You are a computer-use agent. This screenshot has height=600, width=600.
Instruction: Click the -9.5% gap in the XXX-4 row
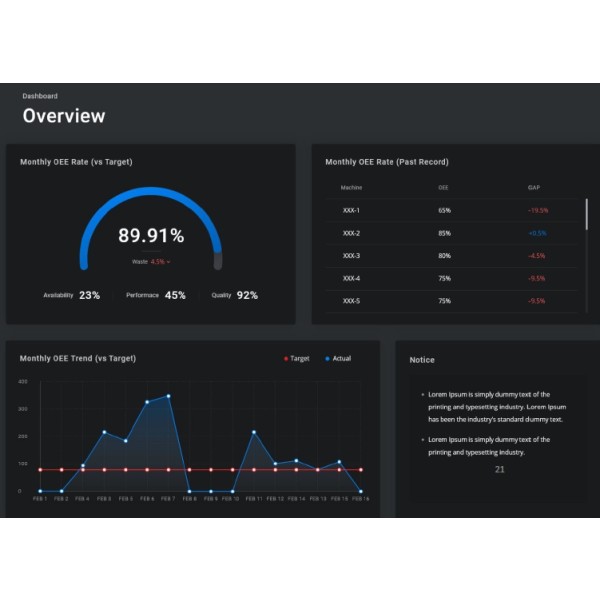coord(536,278)
